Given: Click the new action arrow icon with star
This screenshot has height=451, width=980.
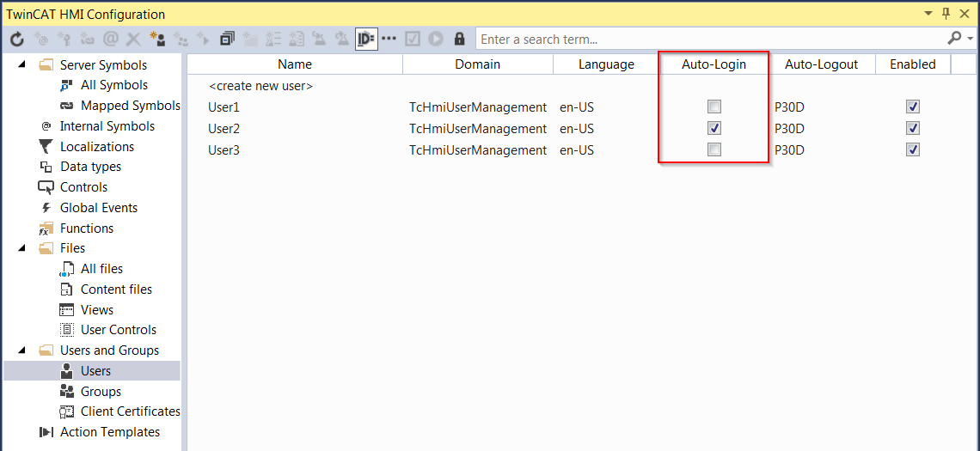Looking at the screenshot, I should coord(203,40).
